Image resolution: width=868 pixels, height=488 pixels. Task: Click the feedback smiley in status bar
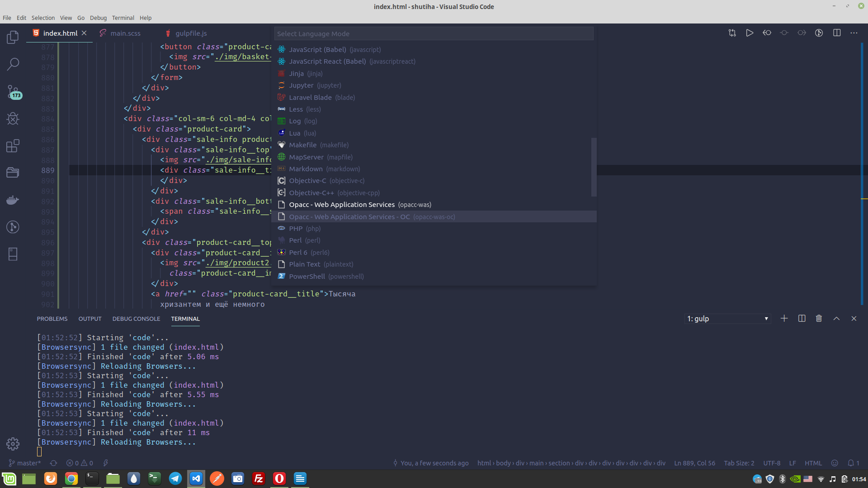coord(835,463)
